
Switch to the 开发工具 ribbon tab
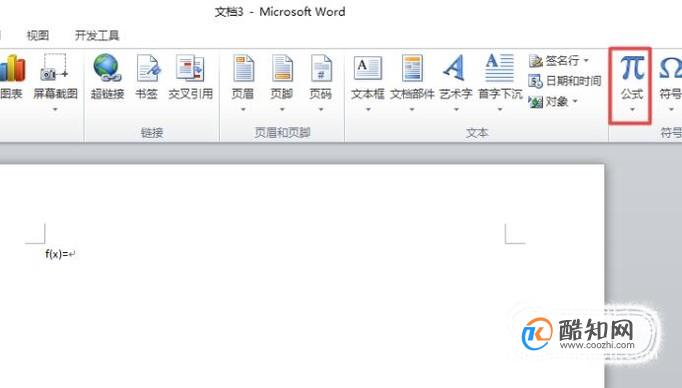pos(97,35)
